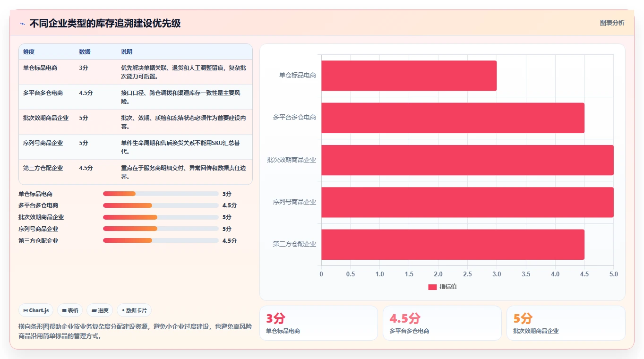Toggle the 指标值 legend color box
Image resolution: width=644 pixels, height=359 pixels.
tap(432, 287)
